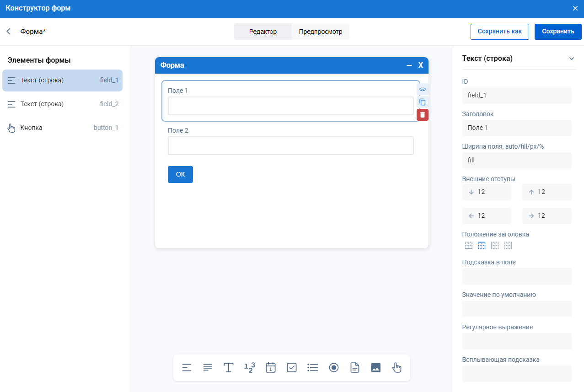Click the Подсказка в поле input field
The image size is (584, 392).
point(517,276)
